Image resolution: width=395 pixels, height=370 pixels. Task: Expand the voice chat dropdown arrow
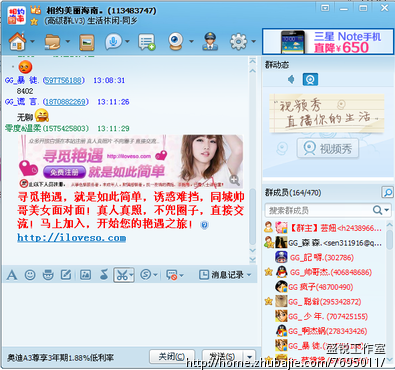[127, 42]
